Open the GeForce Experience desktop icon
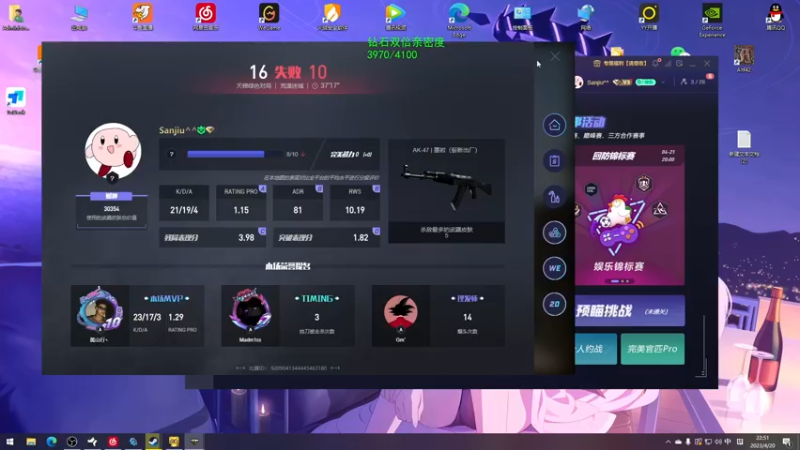 pos(712,20)
